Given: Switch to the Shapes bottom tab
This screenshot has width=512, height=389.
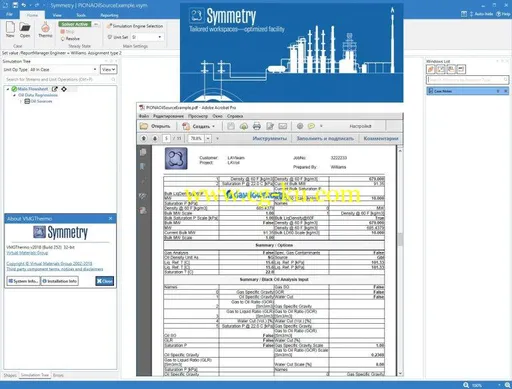Looking at the screenshot, I should coord(10,375).
